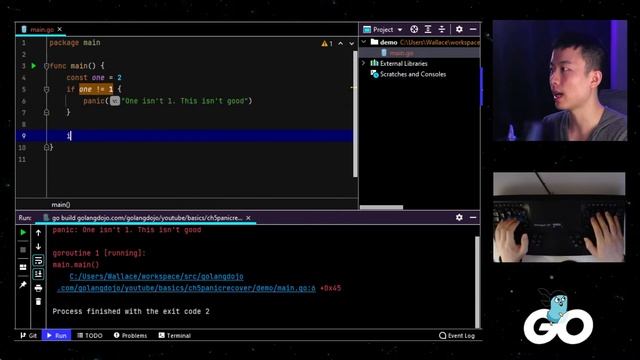Click editor vertical scrollbar
Viewport: 640px width, 360px height.
pos(355,114)
